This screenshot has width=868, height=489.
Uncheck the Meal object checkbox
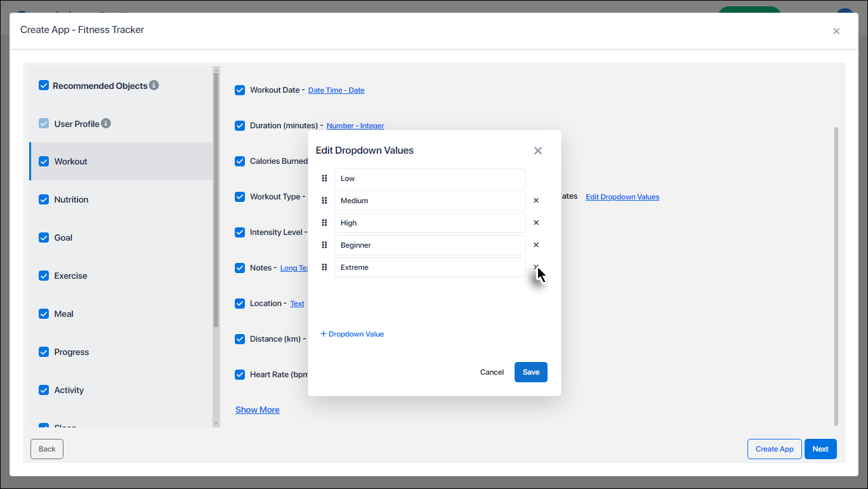click(x=44, y=314)
